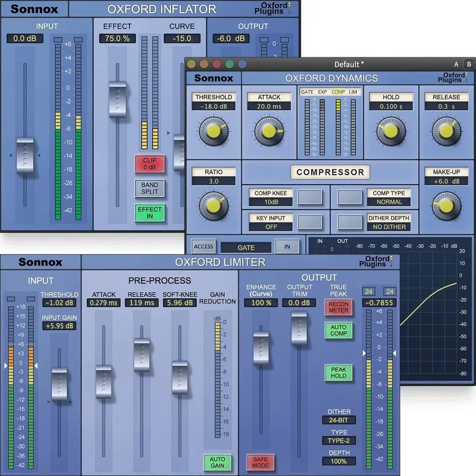
Task: Click the Limiter ENHANCE fader handle
Action: pos(261,348)
